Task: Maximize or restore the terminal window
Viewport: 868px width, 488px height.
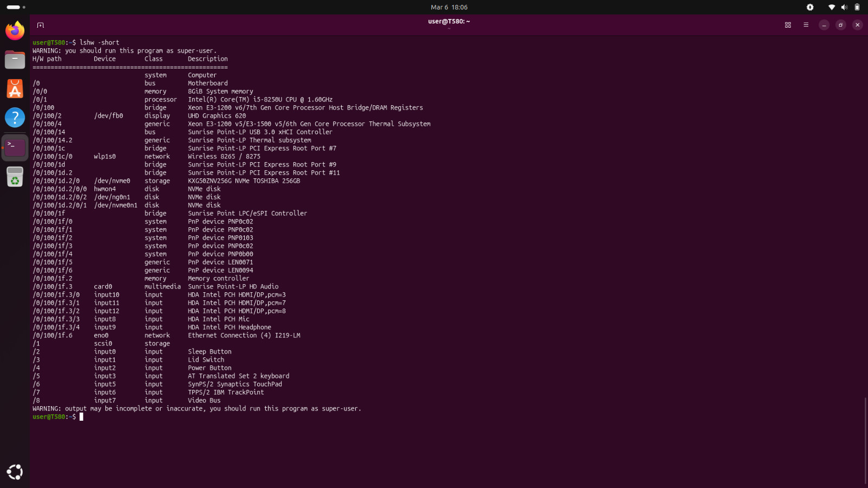Action: pyautogui.click(x=841, y=25)
